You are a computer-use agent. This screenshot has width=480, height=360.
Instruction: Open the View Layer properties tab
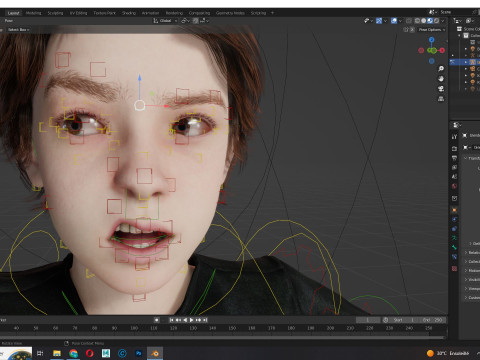pyautogui.click(x=454, y=167)
